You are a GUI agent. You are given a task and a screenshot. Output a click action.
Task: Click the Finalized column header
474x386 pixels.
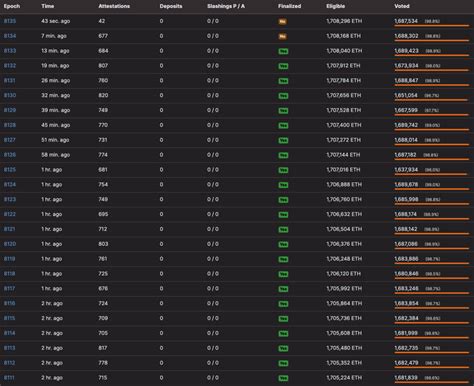289,6
